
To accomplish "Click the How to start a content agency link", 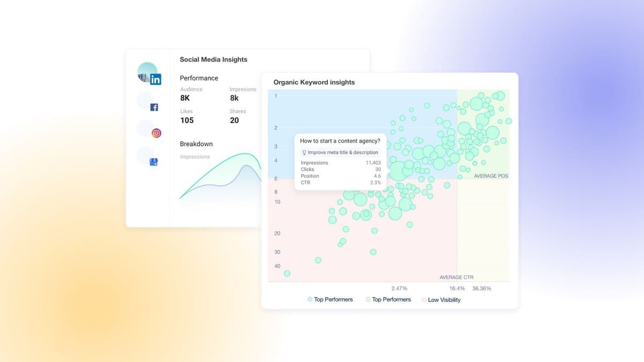I will tap(340, 141).
